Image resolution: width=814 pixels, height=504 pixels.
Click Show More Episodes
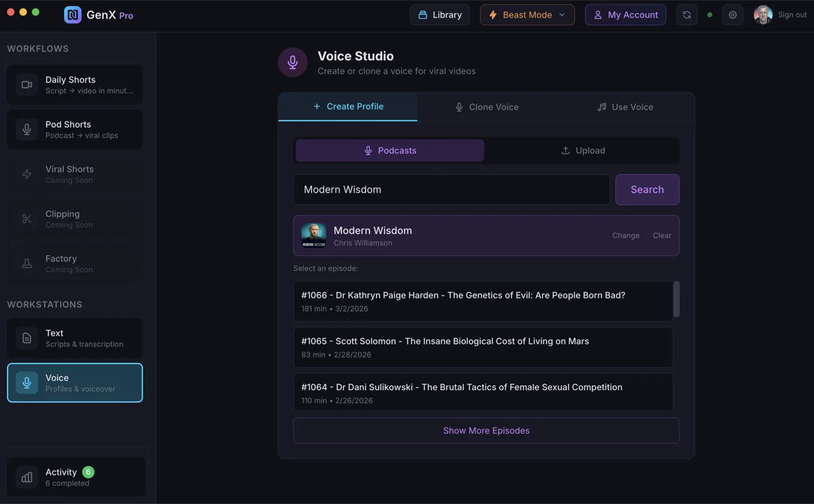[x=487, y=430]
